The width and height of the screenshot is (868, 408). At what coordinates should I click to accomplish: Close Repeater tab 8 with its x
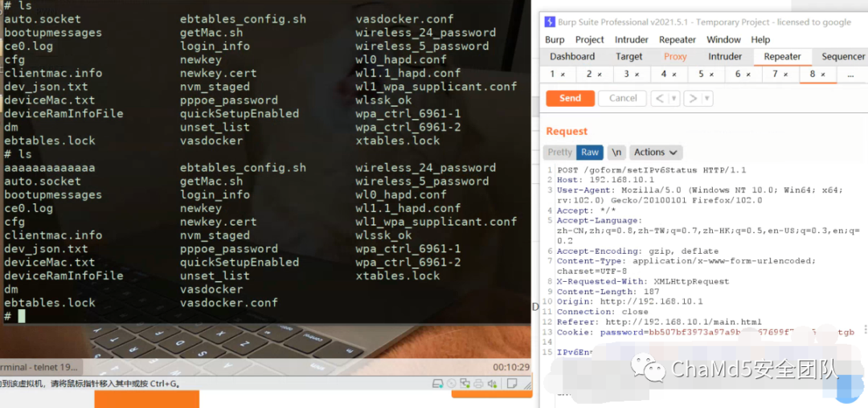pos(823,74)
